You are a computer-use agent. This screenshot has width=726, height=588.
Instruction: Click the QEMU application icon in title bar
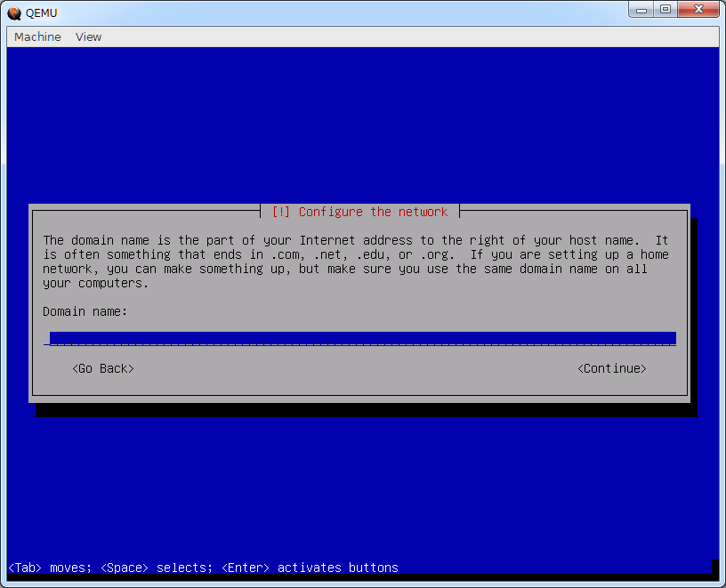click(14, 13)
